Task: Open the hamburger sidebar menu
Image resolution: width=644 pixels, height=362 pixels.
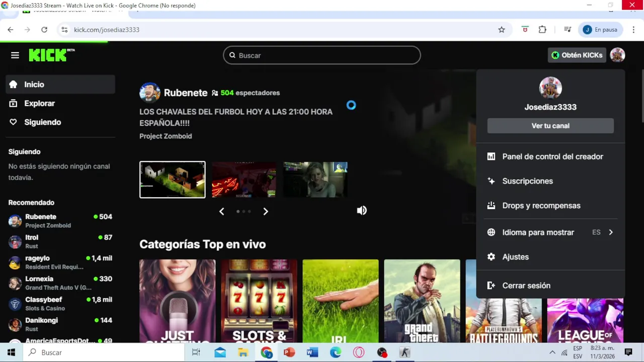Action: point(15,55)
